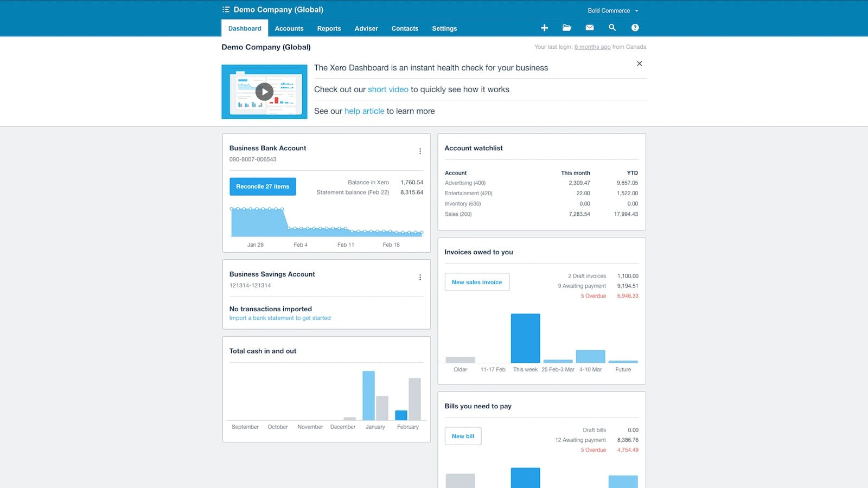Open the Contacts dropdown menu

405,28
